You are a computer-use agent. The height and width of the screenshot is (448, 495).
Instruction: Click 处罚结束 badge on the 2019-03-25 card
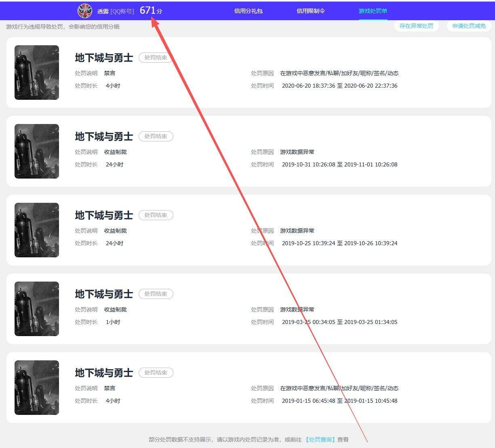156,294
